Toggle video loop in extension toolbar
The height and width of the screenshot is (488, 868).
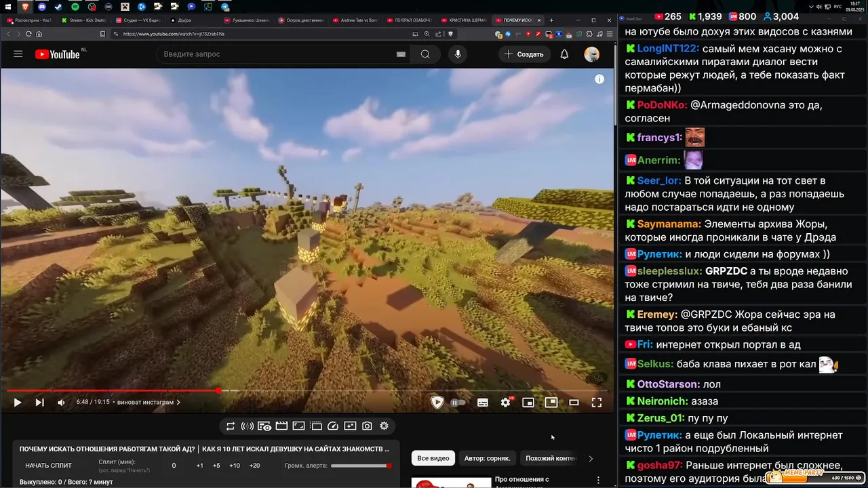pos(231,426)
